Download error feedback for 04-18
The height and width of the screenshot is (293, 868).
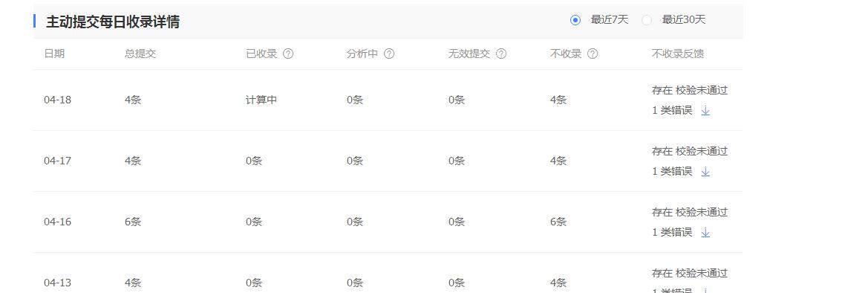click(x=705, y=110)
